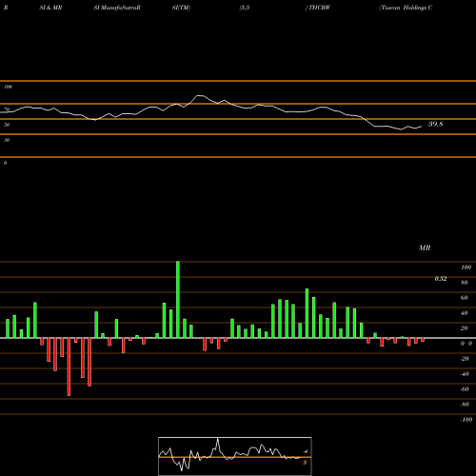Open the mini overview chart thumbnail
This screenshot has height=476, width=476.
(x=235, y=456)
